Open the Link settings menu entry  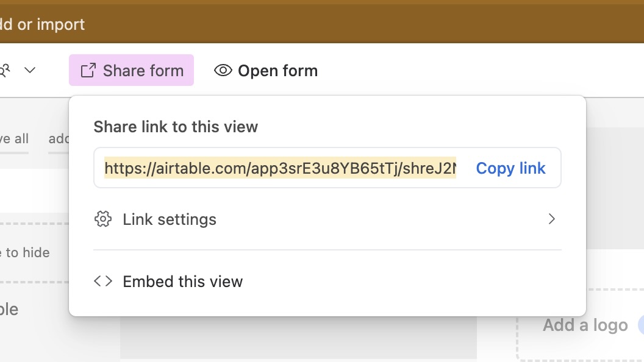[x=170, y=219]
